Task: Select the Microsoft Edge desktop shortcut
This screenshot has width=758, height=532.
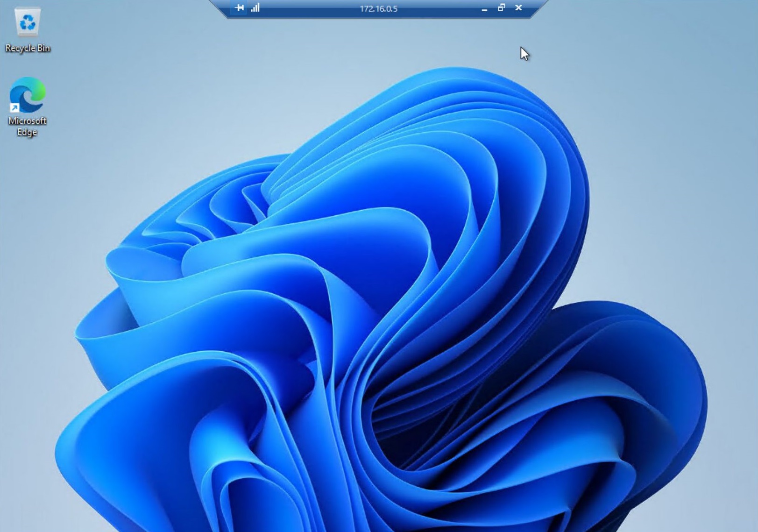Action: coord(27,95)
